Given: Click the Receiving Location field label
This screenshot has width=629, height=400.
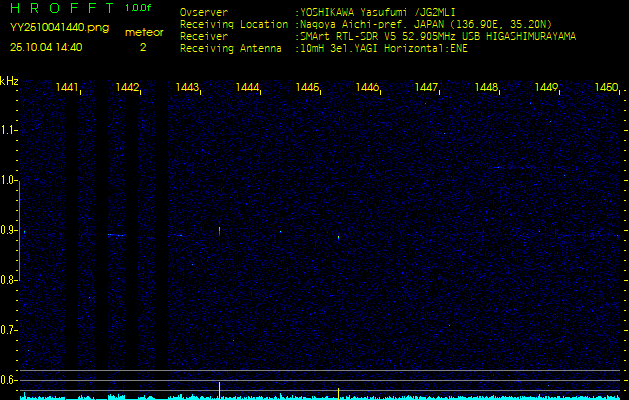Looking at the screenshot, I should (234, 24).
